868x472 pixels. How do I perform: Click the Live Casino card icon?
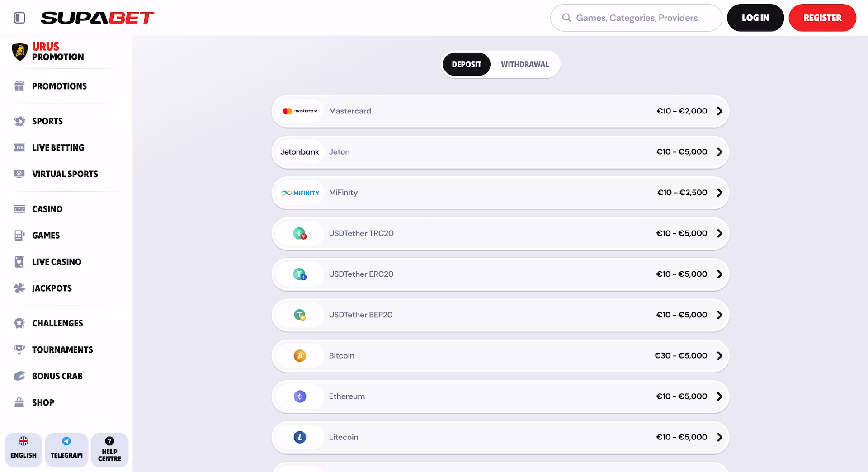[x=19, y=262]
